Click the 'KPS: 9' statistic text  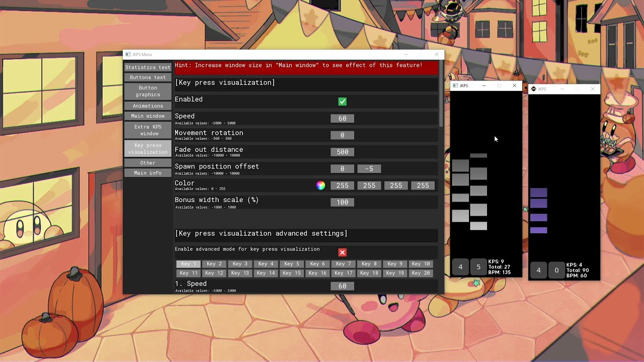coord(496,262)
